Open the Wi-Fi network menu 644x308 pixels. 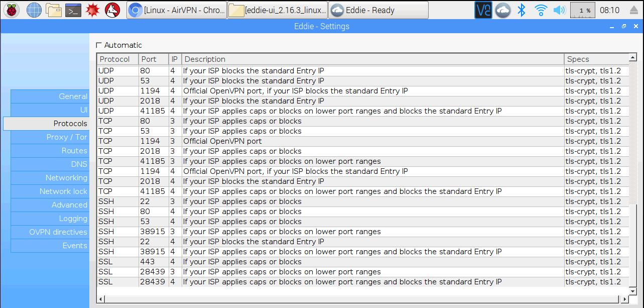(x=541, y=10)
